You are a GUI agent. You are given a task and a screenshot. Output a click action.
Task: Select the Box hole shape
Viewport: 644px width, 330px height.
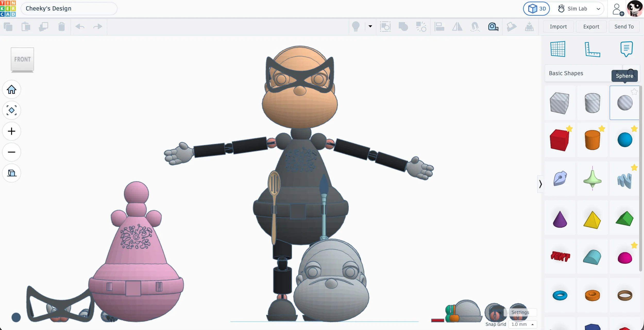[x=560, y=103]
